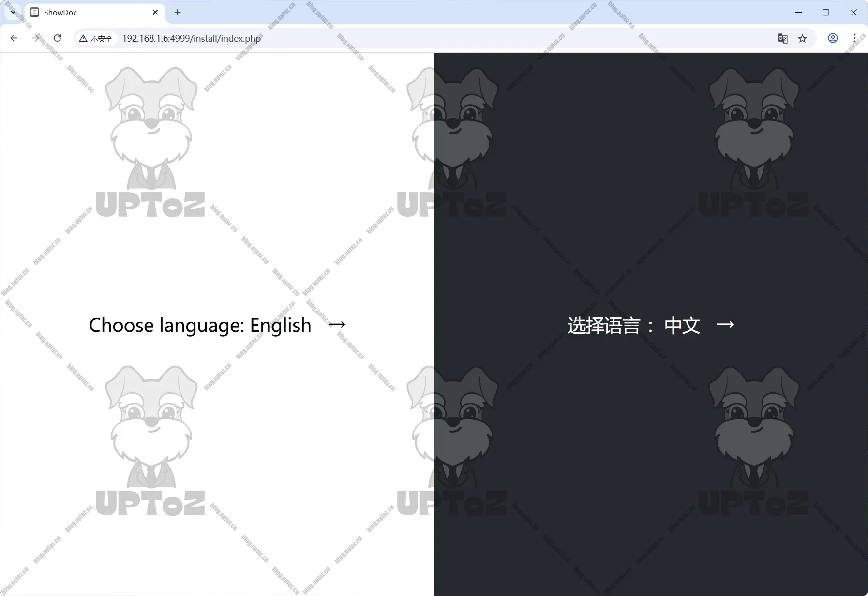
Task: Switch to the ShowDoc tab
Action: [94, 13]
